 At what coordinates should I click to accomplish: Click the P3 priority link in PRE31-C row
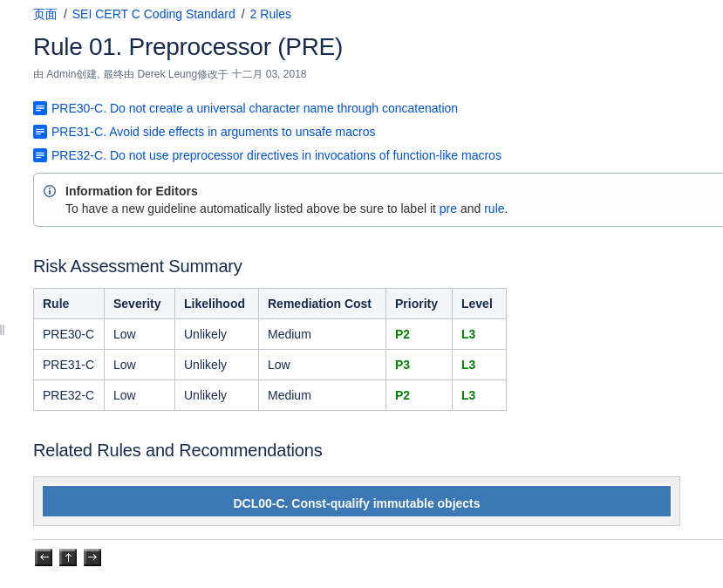pos(402,365)
